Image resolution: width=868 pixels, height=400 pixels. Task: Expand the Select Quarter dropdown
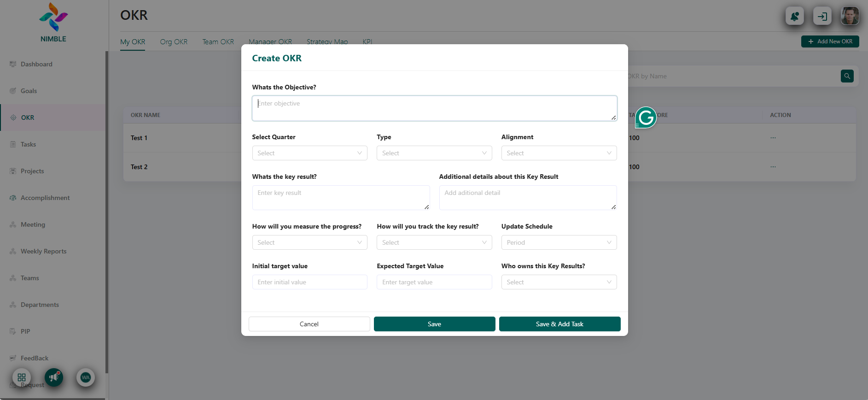(309, 153)
